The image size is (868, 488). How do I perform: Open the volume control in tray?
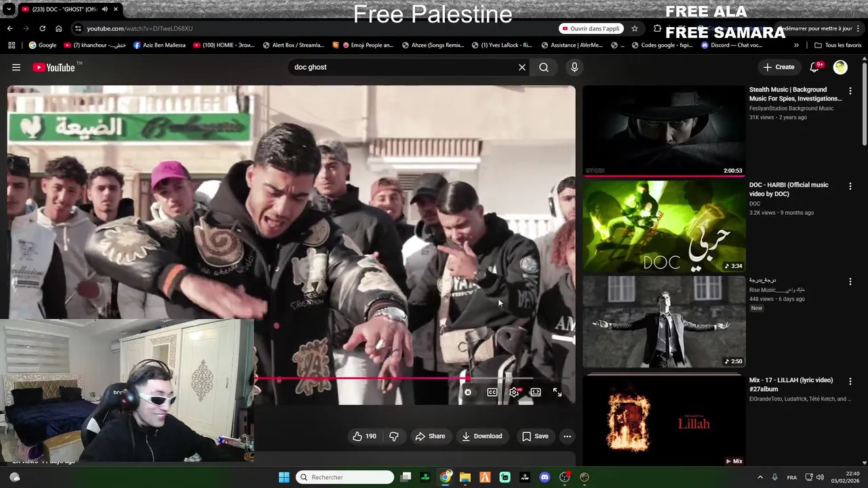tap(820, 477)
